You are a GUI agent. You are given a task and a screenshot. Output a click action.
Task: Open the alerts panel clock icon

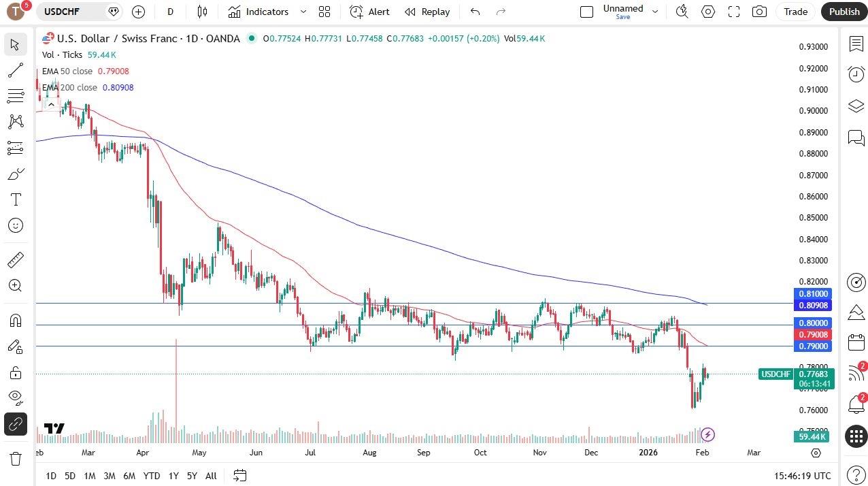point(856,74)
